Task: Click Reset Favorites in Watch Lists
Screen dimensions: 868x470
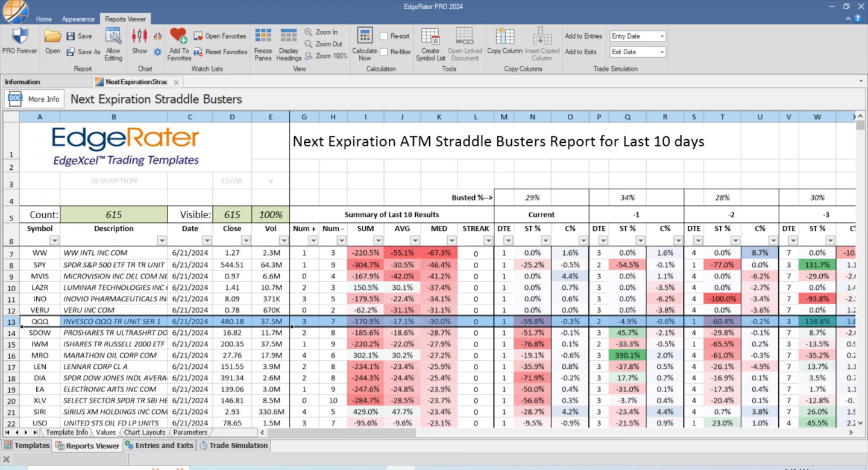Action: tap(220, 52)
